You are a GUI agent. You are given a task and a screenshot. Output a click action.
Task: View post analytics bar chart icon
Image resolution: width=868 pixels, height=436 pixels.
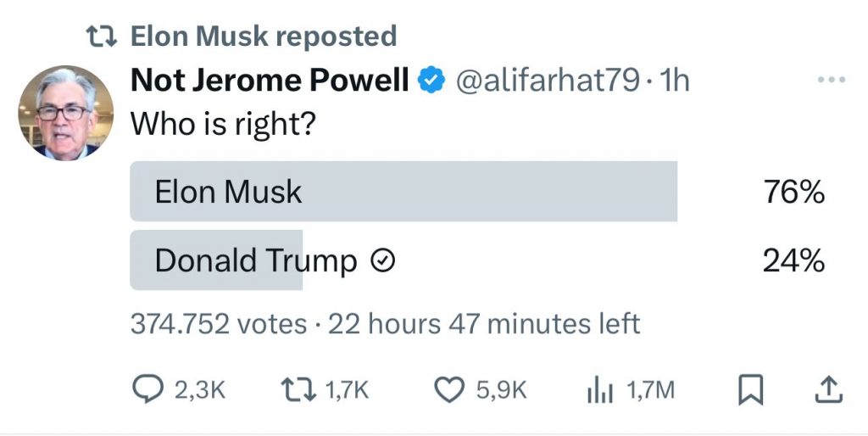600,390
